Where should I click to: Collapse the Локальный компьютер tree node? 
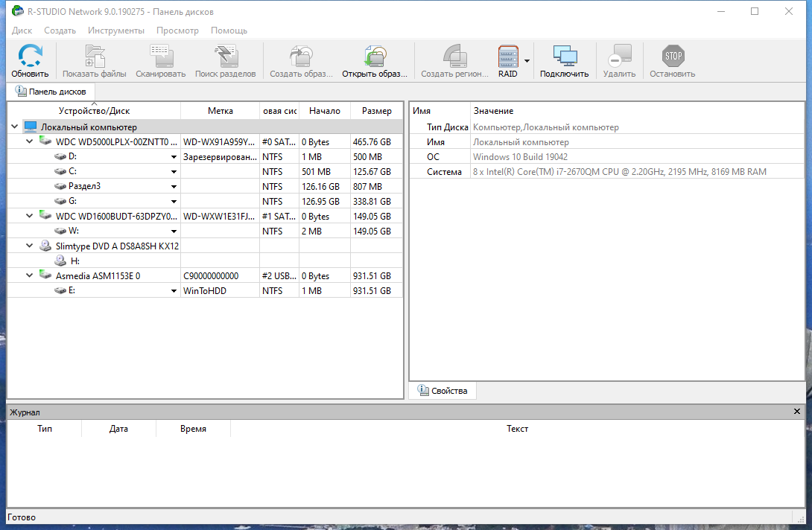(x=14, y=127)
